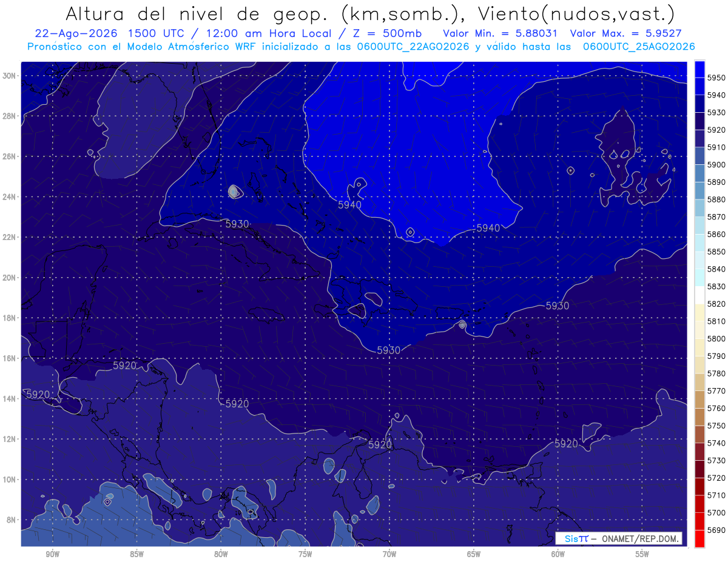Click the 5920 contour label over Venezuela's coast
Viewport: 728px width, 562px height.
coord(380,445)
